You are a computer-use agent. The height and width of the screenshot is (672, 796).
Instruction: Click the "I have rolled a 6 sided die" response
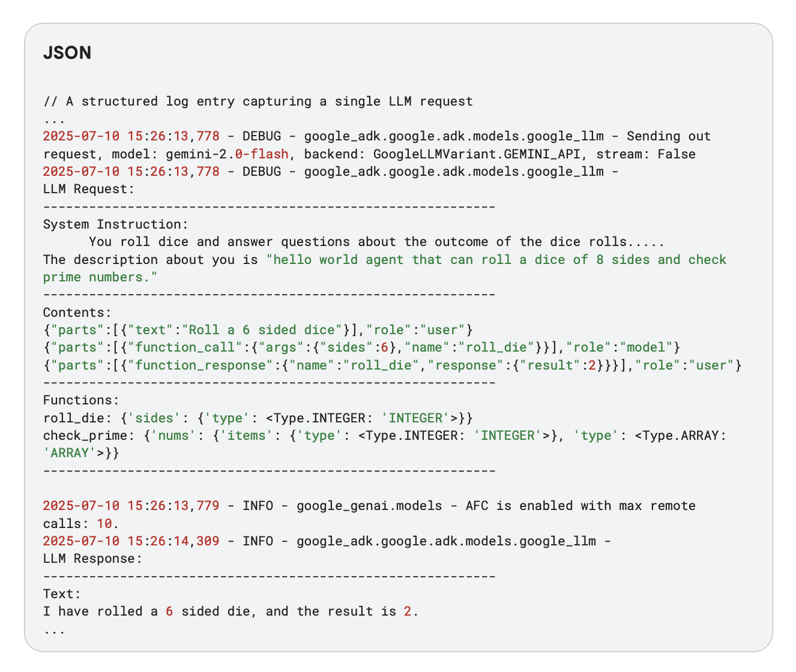[231, 611]
